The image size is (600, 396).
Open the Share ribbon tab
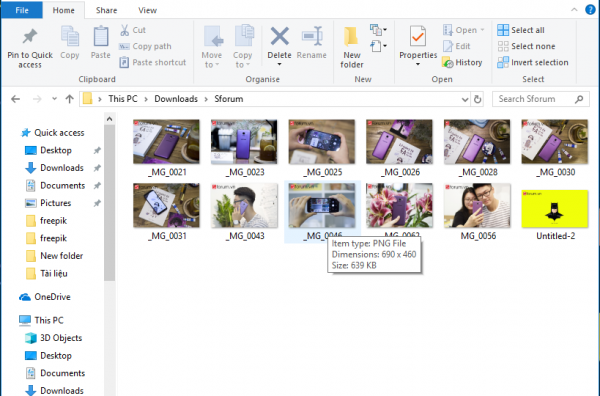106,10
